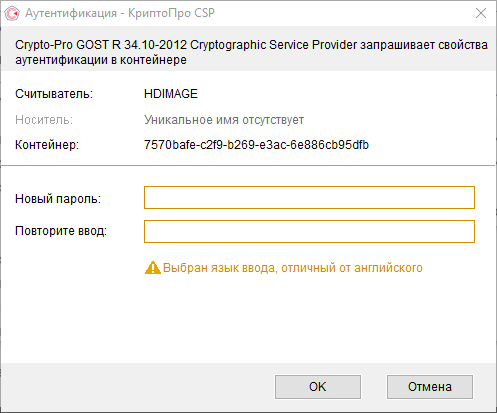Click the warning text about input language

(x=293, y=268)
